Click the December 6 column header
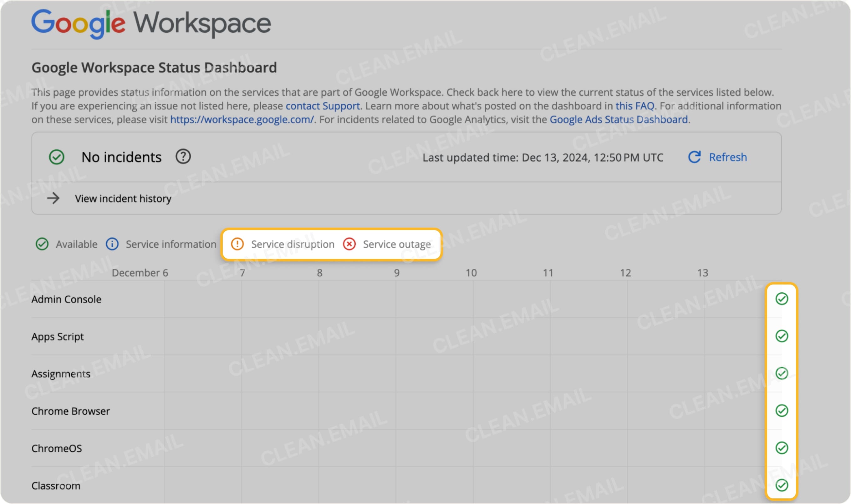851x504 pixels. 139,272
